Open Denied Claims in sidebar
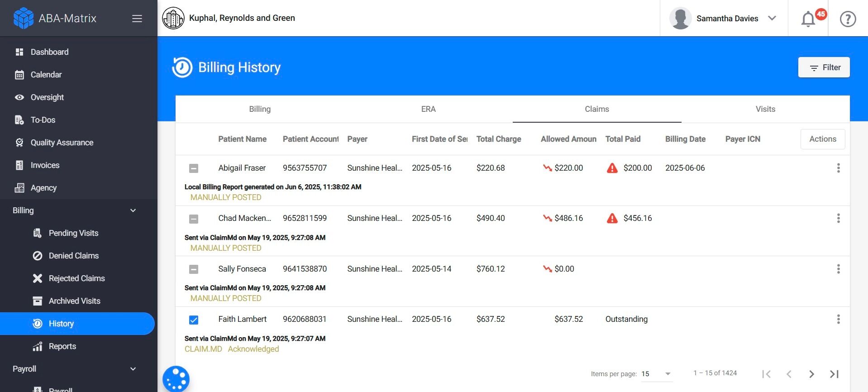 point(73,256)
